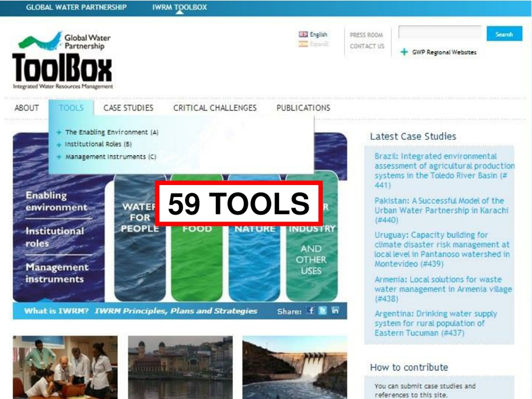Select Institutional Roles (B) entry

[x=98, y=144]
